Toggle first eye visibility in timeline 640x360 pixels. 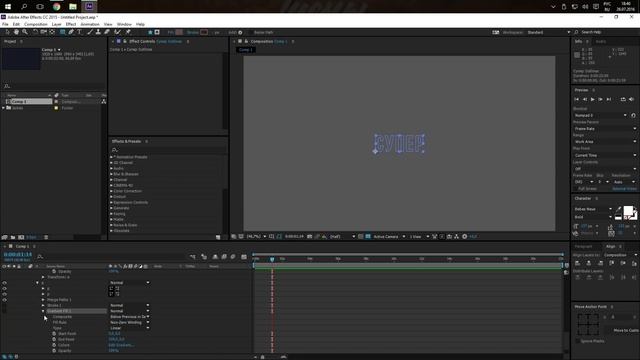point(4,282)
